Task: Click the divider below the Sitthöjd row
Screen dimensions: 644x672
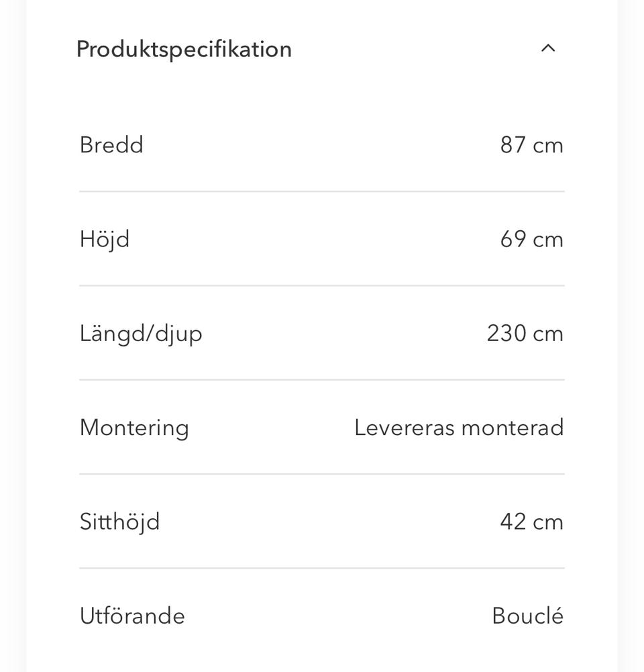Action: click(322, 568)
